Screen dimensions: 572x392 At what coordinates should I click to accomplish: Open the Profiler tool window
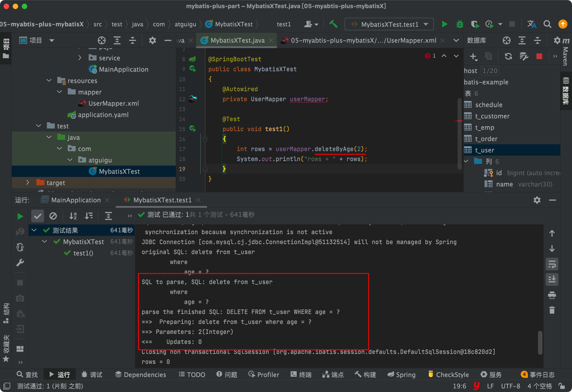pos(264,375)
